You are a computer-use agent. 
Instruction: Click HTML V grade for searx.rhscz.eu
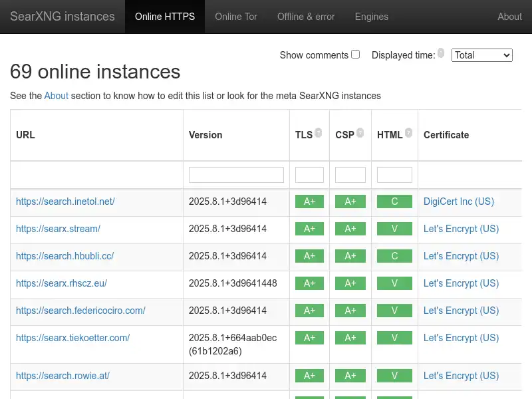click(394, 283)
